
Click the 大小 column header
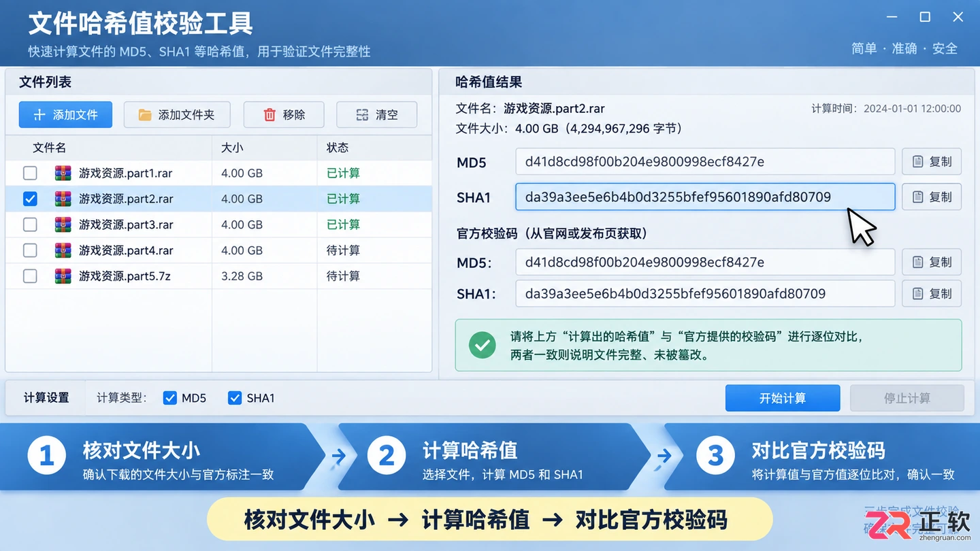pos(232,148)
